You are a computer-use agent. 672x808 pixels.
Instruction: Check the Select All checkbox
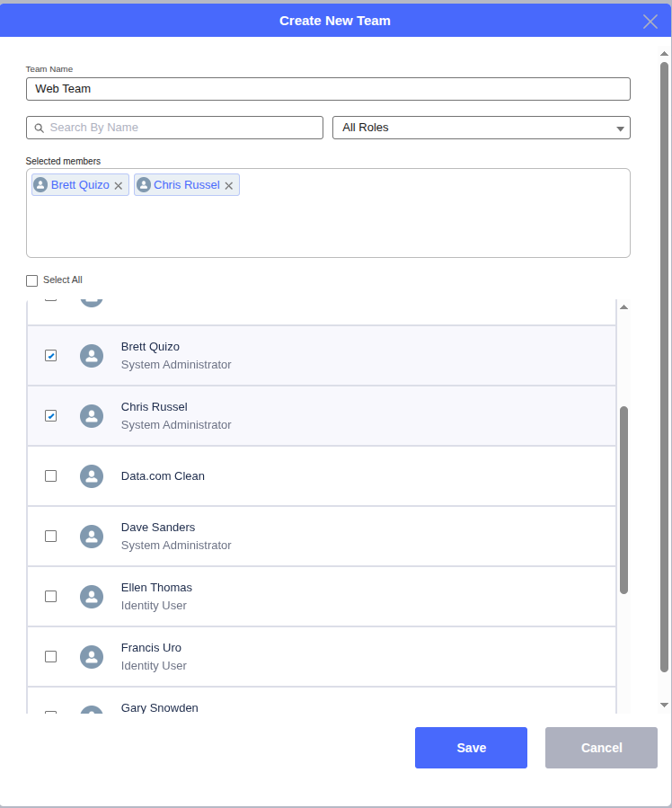(x=32, y=280)
